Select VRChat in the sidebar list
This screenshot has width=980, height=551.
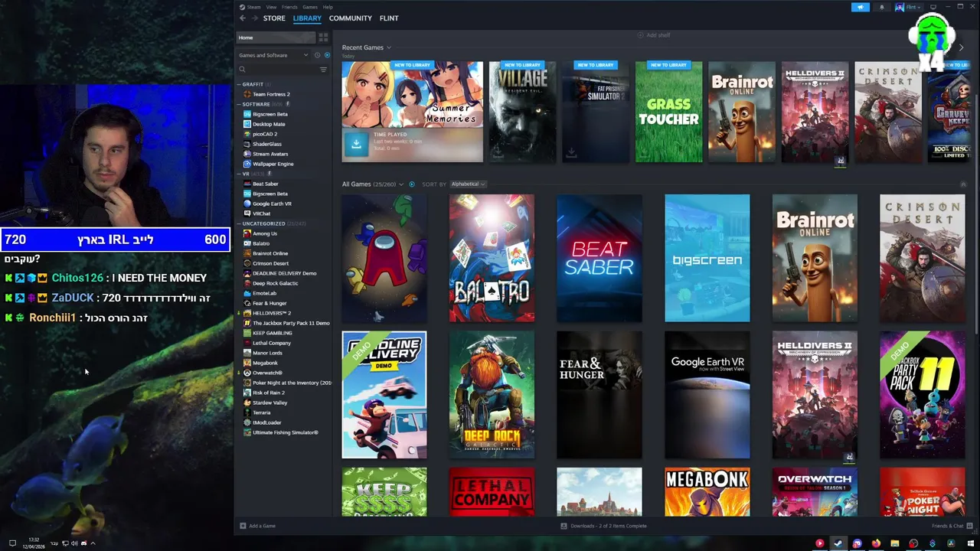click(261, 214)
